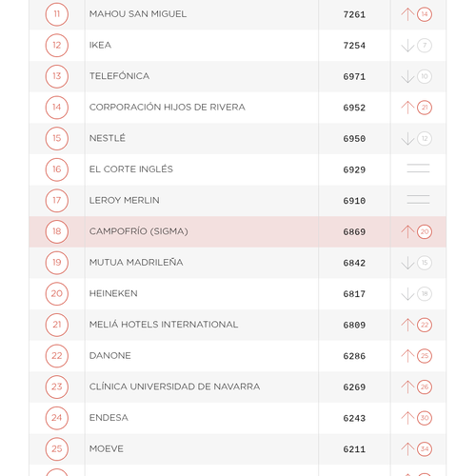Click the down arrow beside Heineken
The height and width of the screenshot is (476, 476).
click(x=407, y=294)
